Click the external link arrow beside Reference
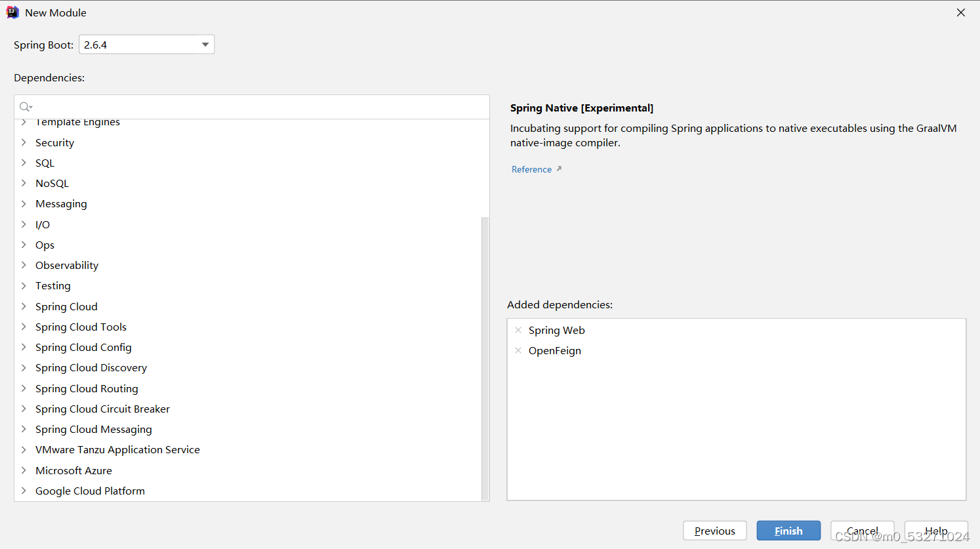Screen dimensions: 980x549 point(559,169)
